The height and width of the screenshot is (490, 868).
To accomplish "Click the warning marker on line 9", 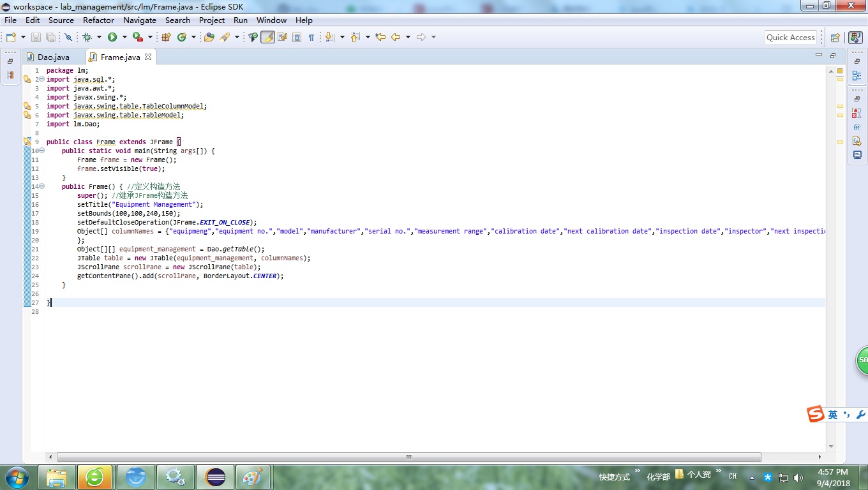I will tap(27, 142).
